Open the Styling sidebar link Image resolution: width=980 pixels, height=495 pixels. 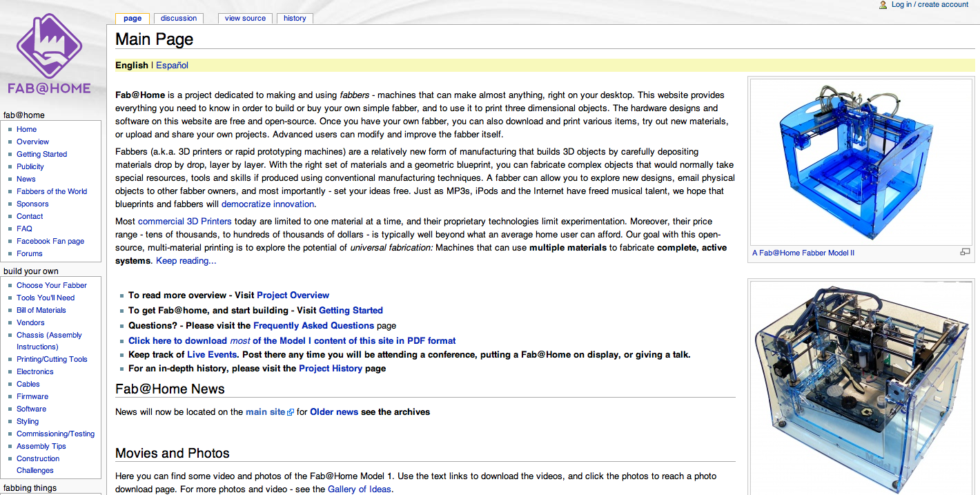coord(28,421)
